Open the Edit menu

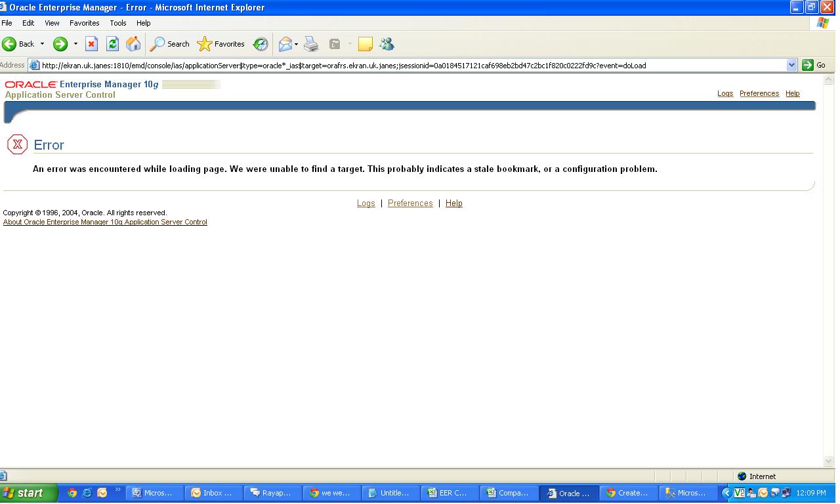28,23
